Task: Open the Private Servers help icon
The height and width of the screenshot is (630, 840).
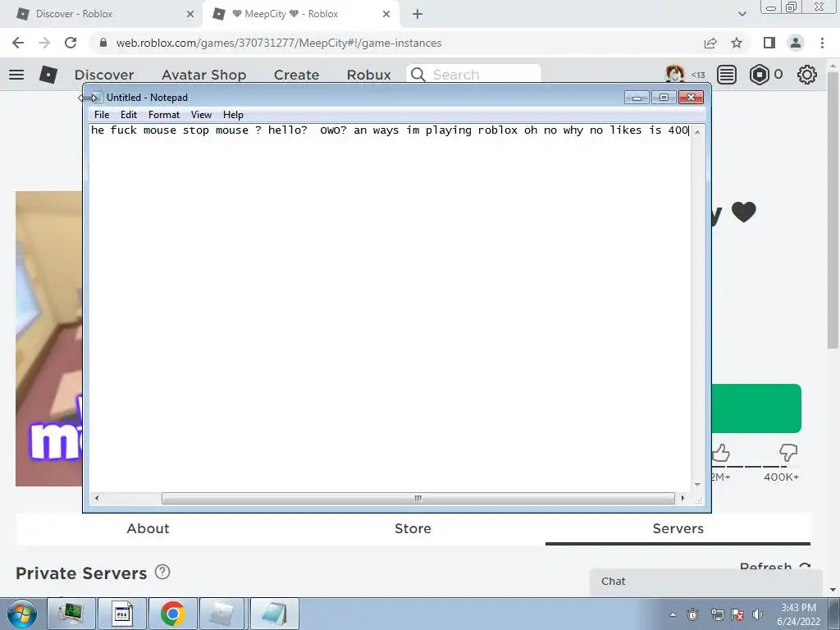Action: click(x=162, y=572)
